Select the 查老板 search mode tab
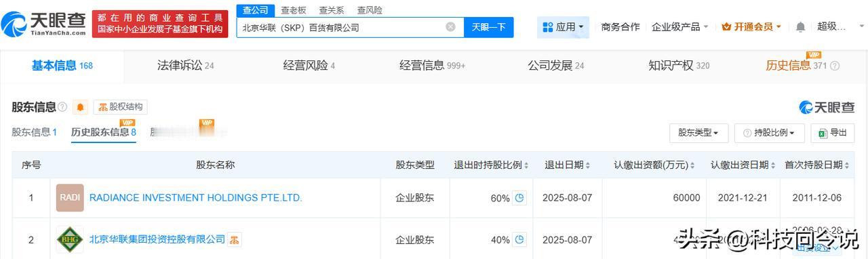The width and height of the screenshot is (868, 259). coord(294,10)
